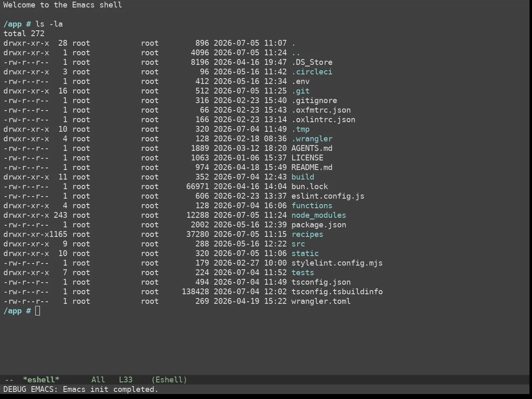Select the .wrangler directory entry
The height and width of the screenshot is (399, 532).
point(312,139)
